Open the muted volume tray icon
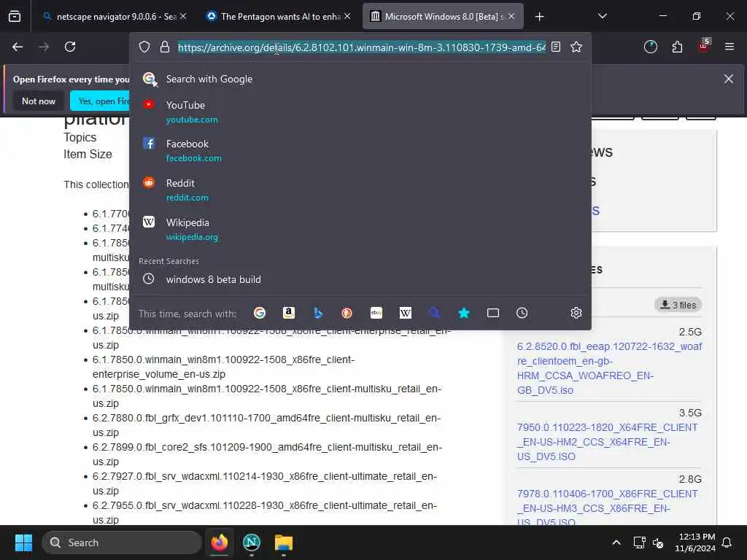Image resolution: width=747 pixels, height=560 pixels. point(658,542)
